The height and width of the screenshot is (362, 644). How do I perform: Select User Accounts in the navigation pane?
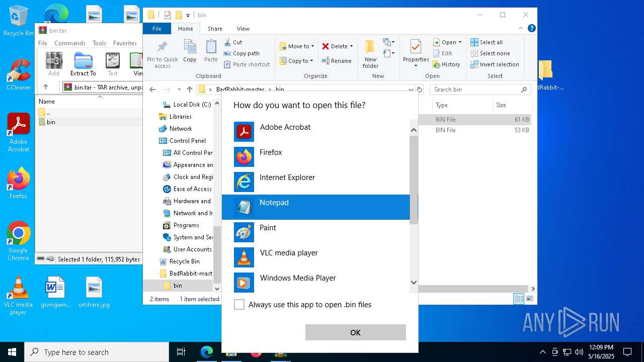pyautogui.click(x=192, y=249)
